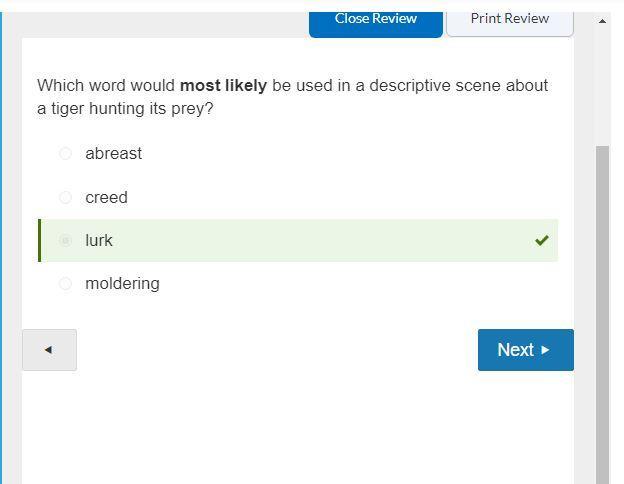624x484 pixels.
Task: Click the scrollbar track above the thumb
Action: click(x=602, y=90)
